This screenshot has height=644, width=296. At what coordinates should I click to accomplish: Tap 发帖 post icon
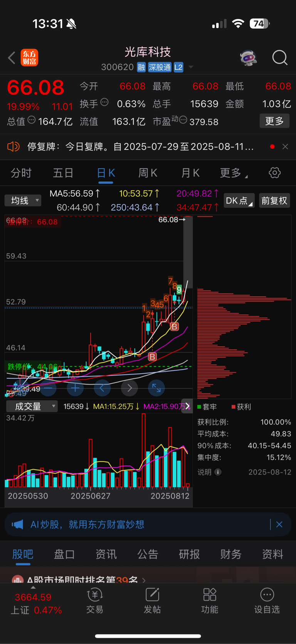pyautogui.click(x=152, y=601)
